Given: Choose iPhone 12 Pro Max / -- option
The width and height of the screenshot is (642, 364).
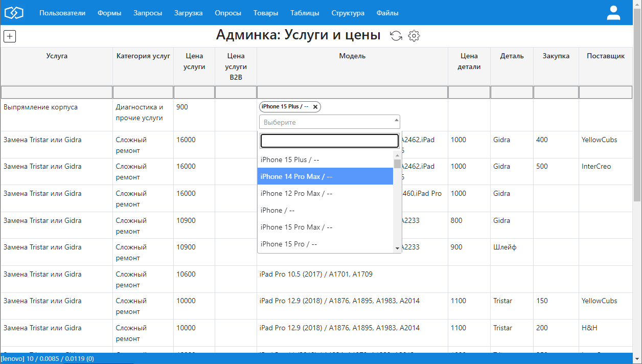Looking at the screenshot, I should [325, 193].
